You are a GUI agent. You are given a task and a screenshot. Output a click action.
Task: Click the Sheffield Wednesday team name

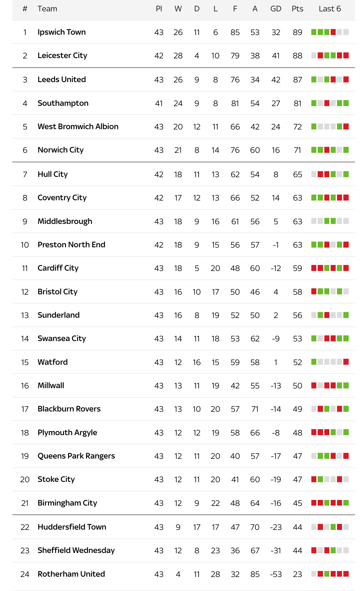(76, 550)
